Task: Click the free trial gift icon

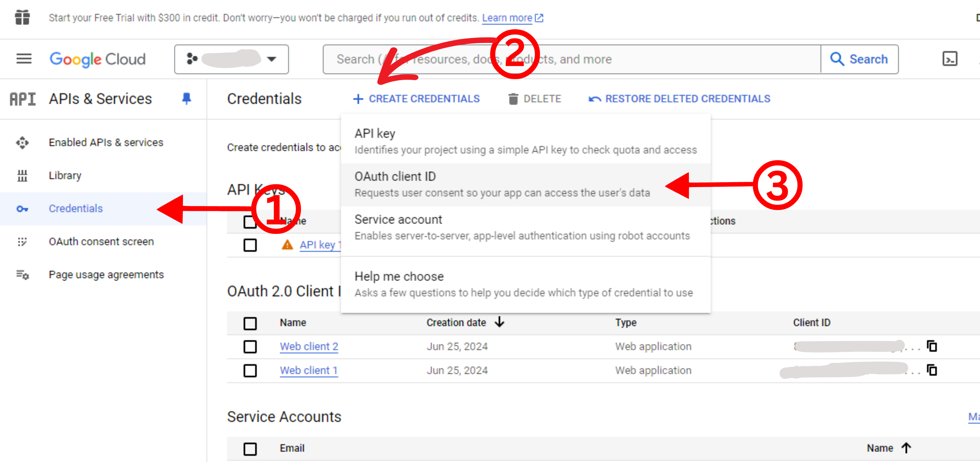Action: [22, 18]
